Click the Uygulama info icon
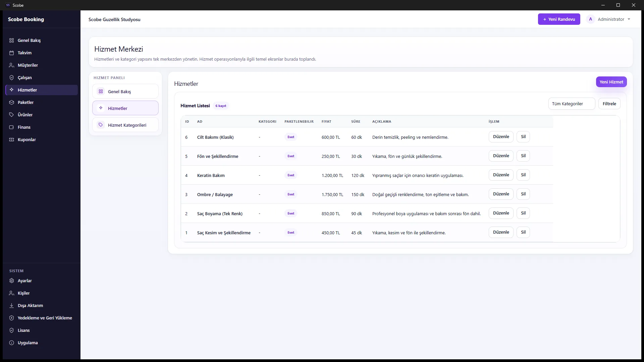Screen dimensions: 644x362 [x=11, y=343]
